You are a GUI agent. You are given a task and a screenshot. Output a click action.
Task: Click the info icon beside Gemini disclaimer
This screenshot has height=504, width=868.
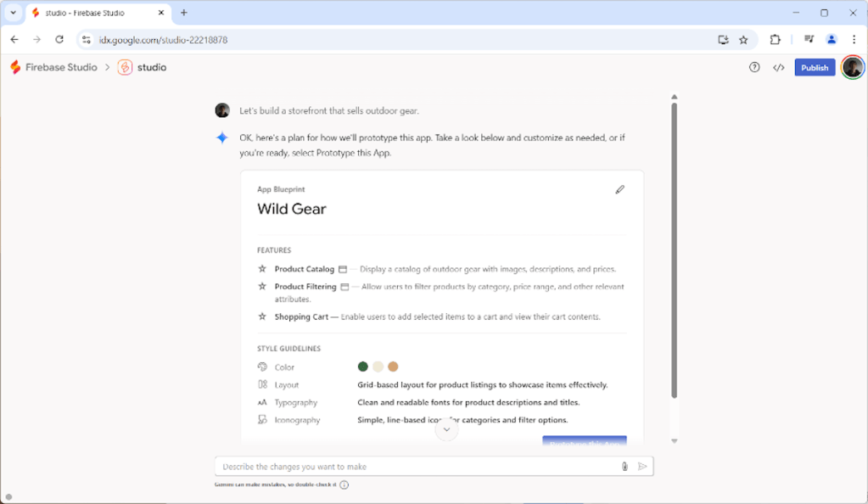tap(344, 485)
